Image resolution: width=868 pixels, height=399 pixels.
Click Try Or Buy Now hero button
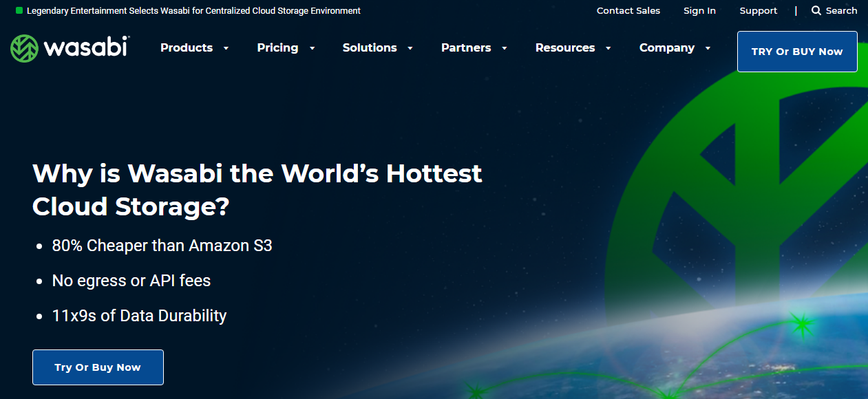click(x=98, y=367)
